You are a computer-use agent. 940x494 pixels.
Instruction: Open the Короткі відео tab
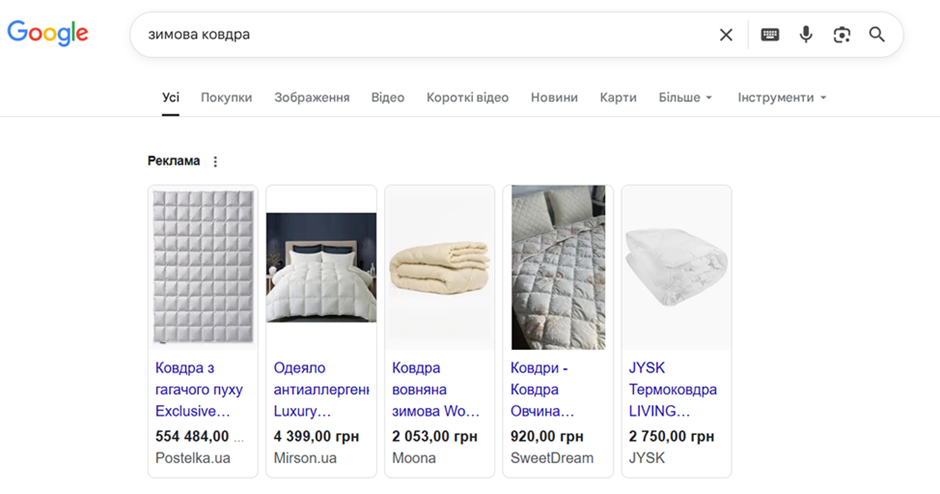pyautogui.click(x=467, y=98)
